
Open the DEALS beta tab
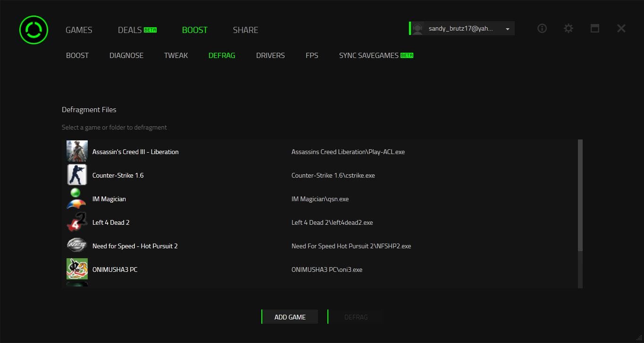pyautogui.click(x=137, y=30)
